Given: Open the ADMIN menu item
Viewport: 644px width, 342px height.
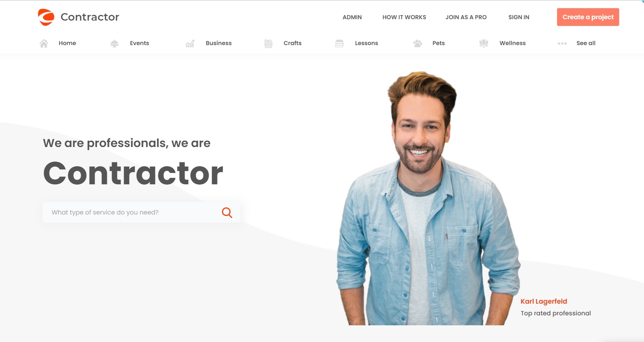Looking at the screenshot, I should click(x=352, y=17).
